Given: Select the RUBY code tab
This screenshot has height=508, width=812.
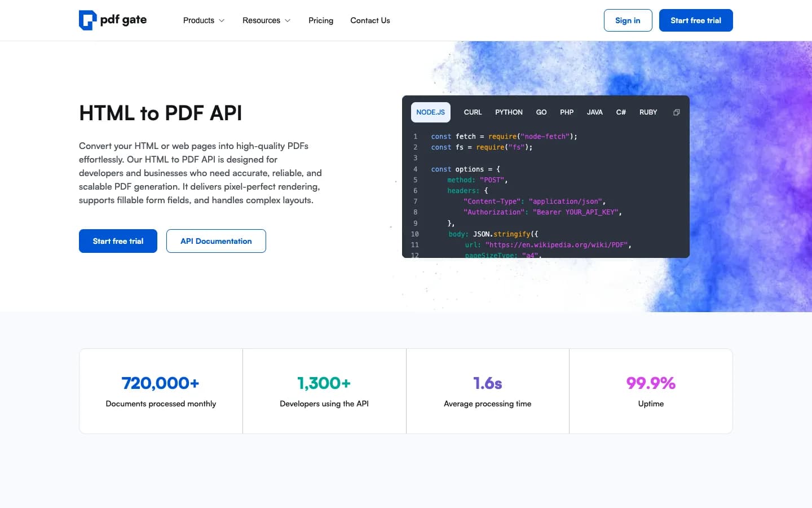Looking at the screenshot, I should 648,112.
